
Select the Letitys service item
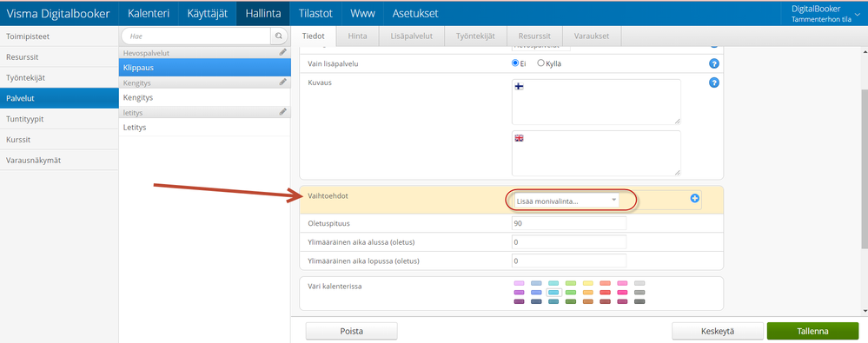pyautogui.click(x=205, y=128)
